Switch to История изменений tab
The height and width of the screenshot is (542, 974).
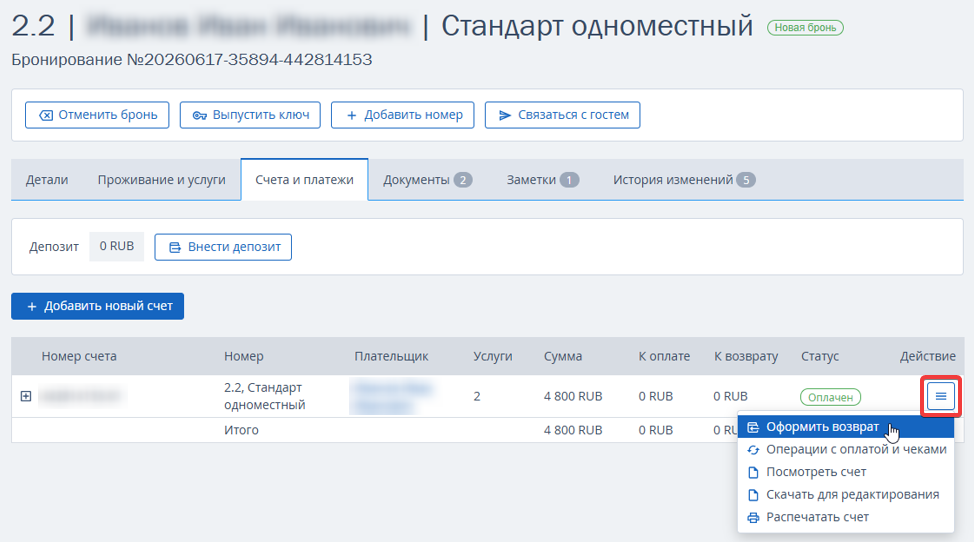684,180
